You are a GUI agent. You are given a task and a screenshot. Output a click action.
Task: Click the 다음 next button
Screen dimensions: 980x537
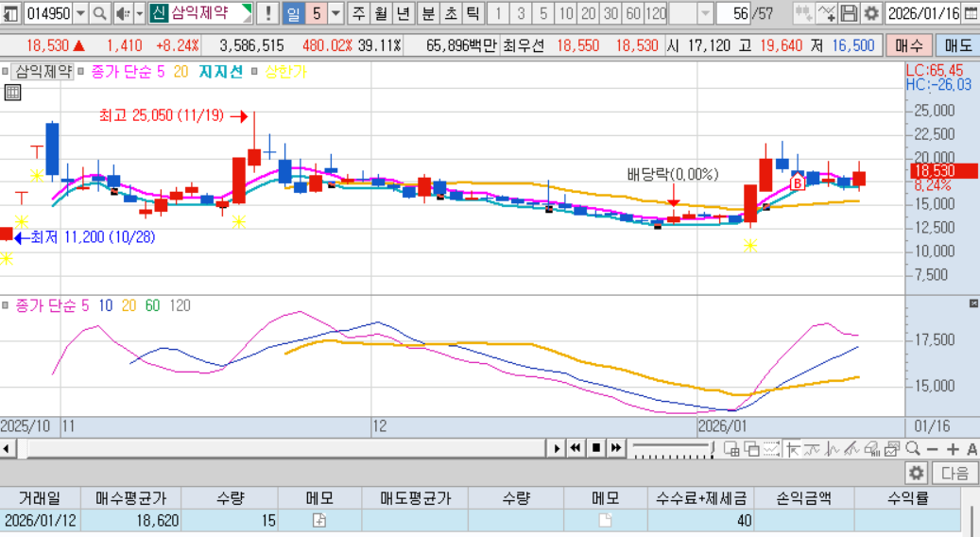click(954, 474)
